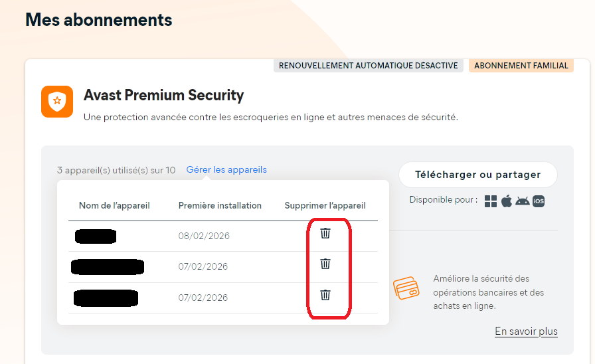Click the trash icon in the second device row
The image size is (595, 364).
[x=325, y=264]
